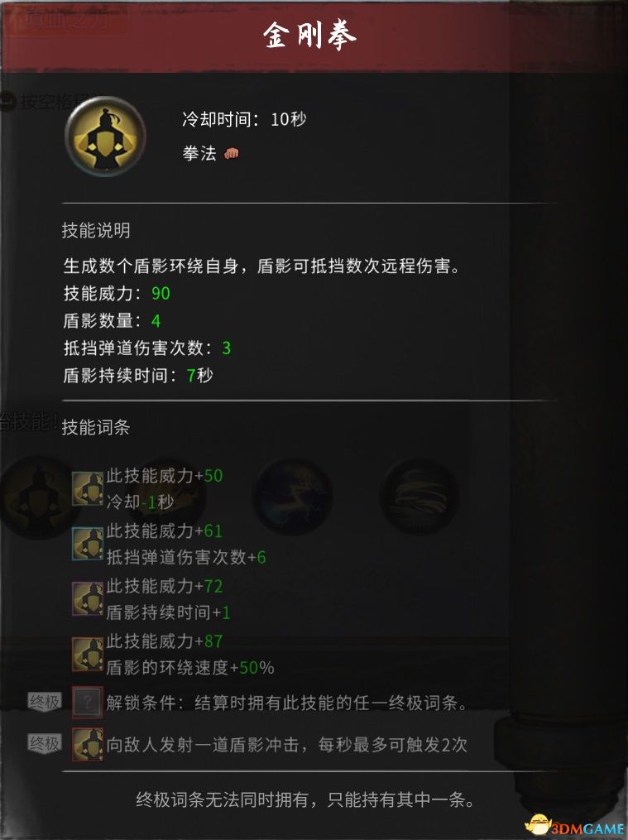Click the 3DMGAME watermark logo
628x840 pixels.
[576, 826]
